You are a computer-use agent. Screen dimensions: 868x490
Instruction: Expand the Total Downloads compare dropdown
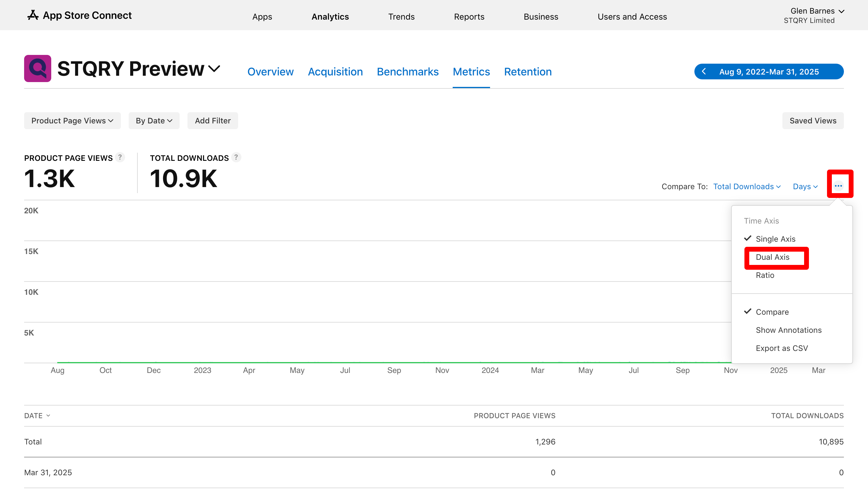click(x=746, y=186)
